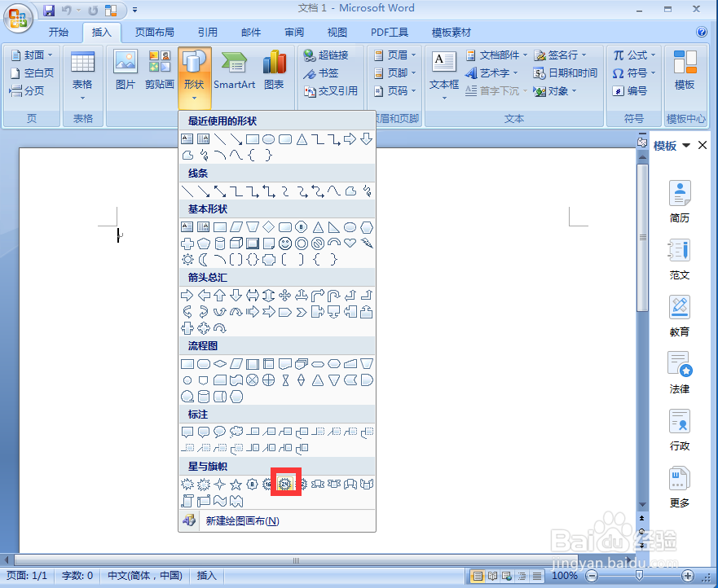Pick the lightning bolt shape

pos(366,243)
